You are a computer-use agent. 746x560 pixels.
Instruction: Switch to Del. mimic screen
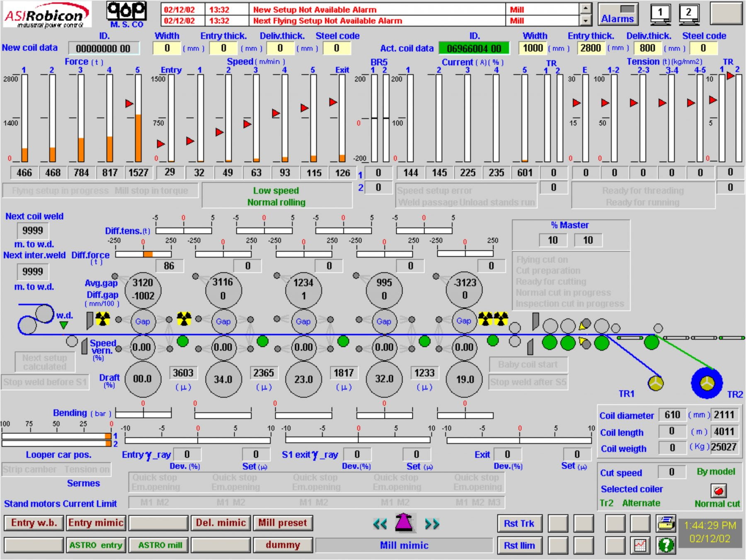pos(220,523)
